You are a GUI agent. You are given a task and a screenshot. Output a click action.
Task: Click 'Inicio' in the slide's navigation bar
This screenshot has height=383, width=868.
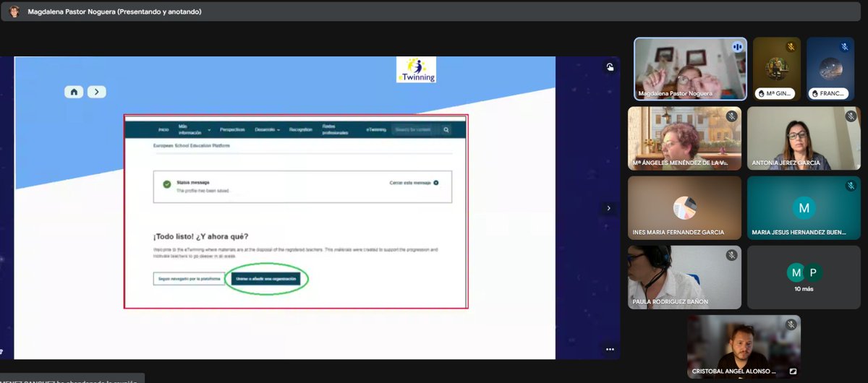click(163, 130)
